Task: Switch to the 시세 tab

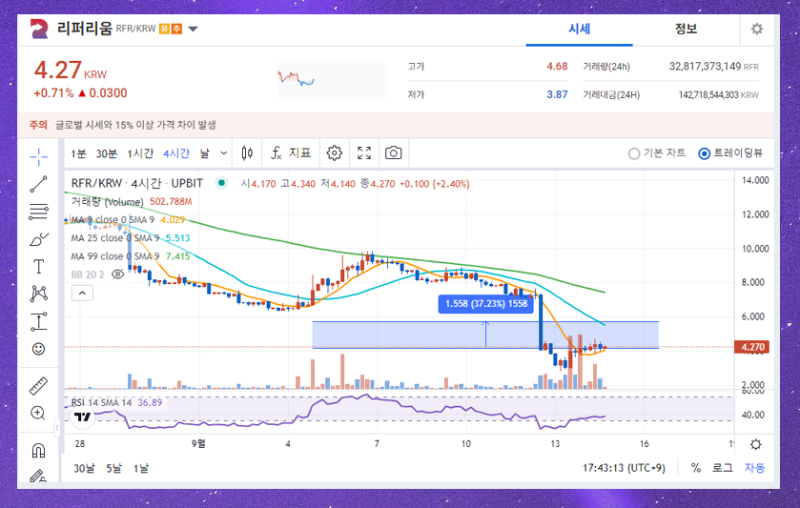Action: 580,29
